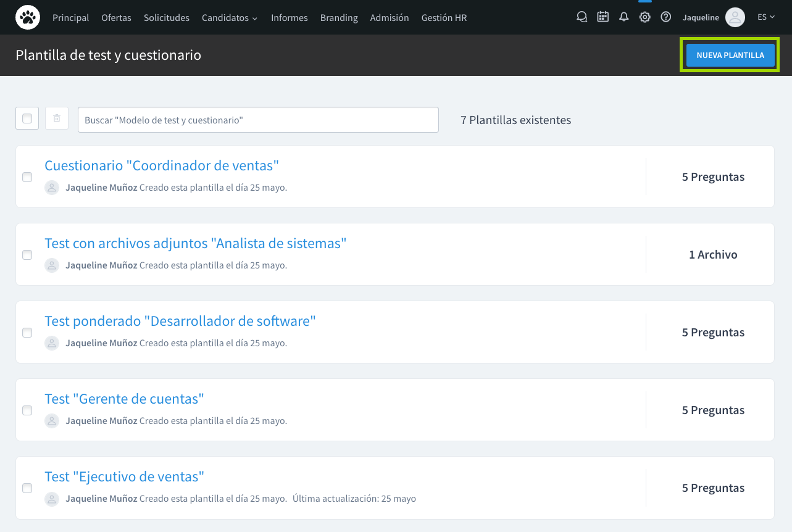This screenshot has height=532, width=792.
Task: Go to the Informes menu item
Action: pyautogui.click(x=289, y=18)
